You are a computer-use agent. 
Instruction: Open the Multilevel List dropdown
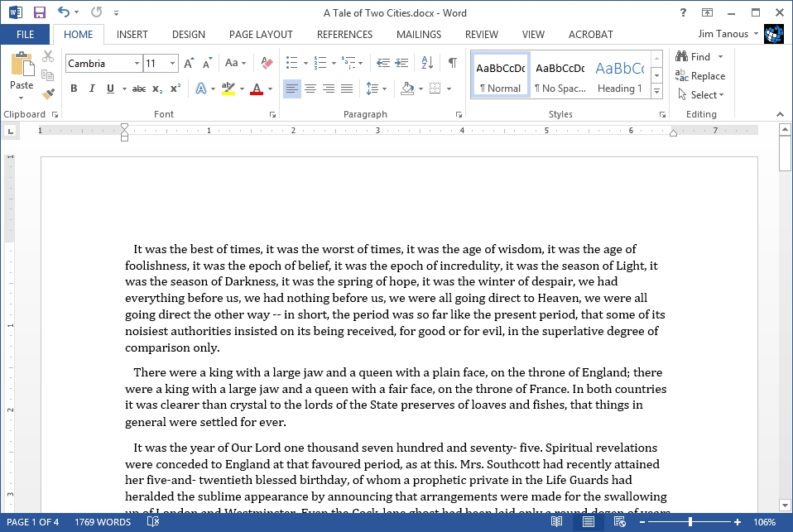[x=361, y=63]
